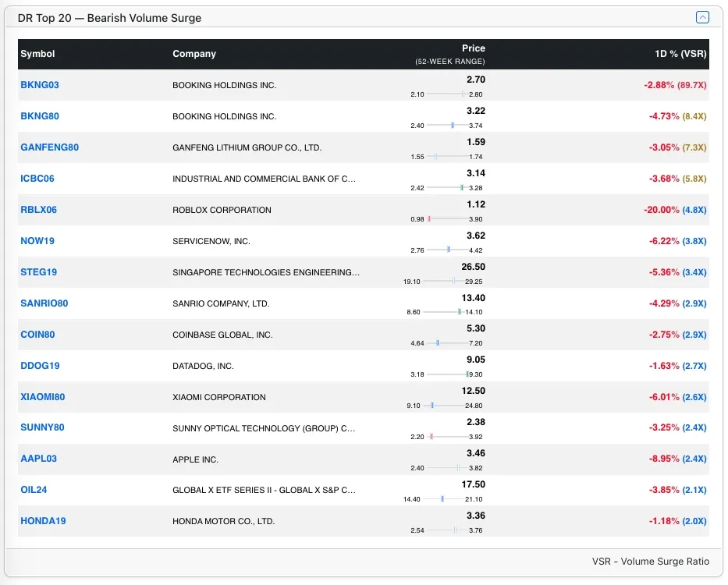Click the -1.18% (2.0X) value

[x=678, y=521]
